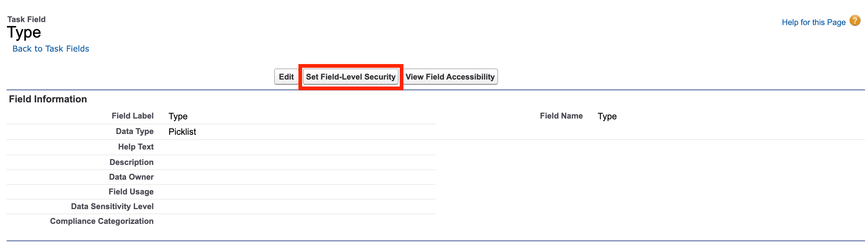Select the Field Name label
Screen dimensions: 868x243
point(561,116)
